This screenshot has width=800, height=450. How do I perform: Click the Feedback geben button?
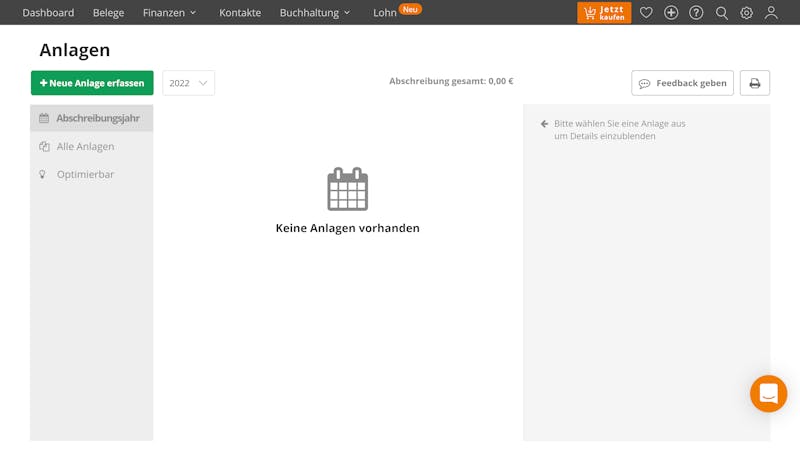pos(682,83)
